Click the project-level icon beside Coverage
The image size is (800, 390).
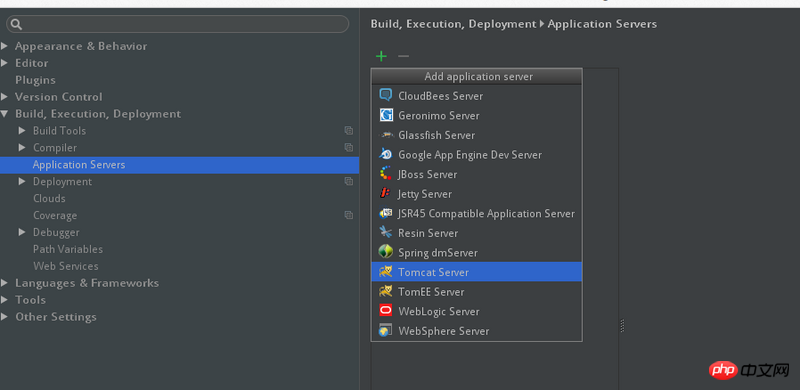coord(348,215)
